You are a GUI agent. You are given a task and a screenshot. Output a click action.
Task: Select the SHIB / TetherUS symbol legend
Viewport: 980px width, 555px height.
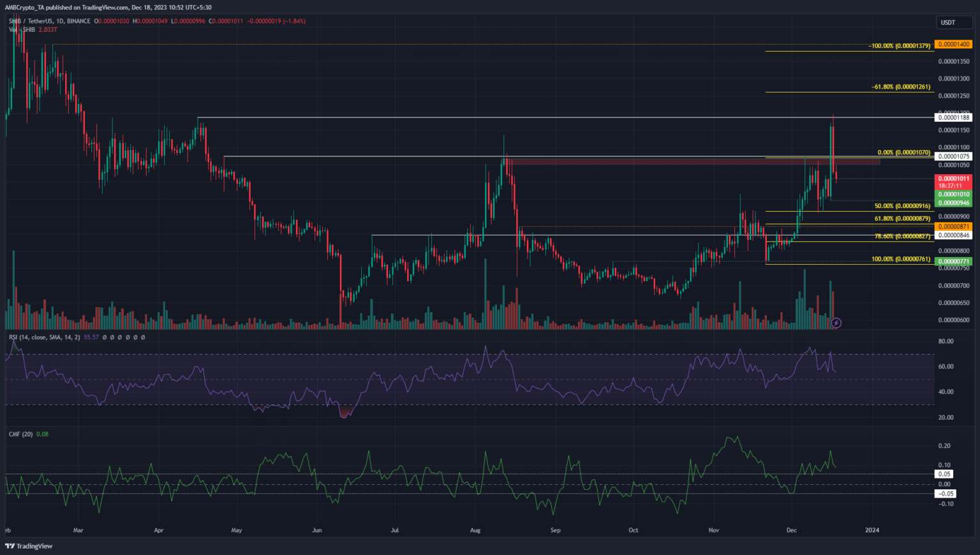pyautogui.click(x=50, y=21)
